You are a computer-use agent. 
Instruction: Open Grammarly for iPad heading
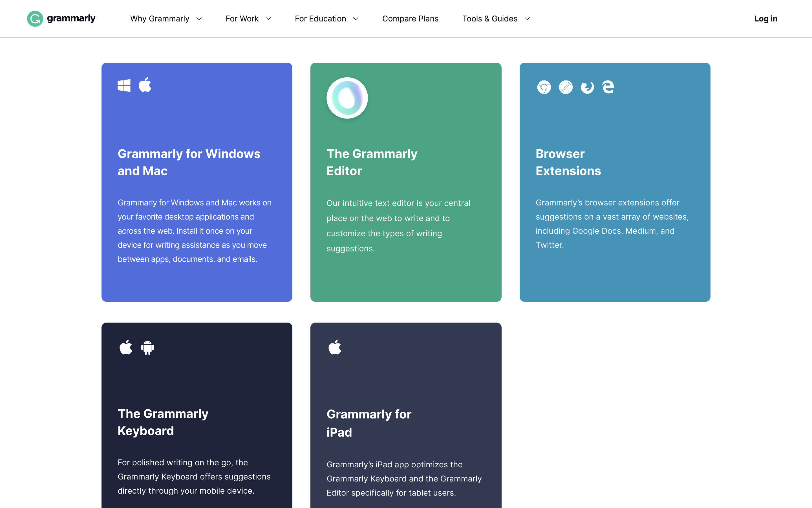click(x=369, y=423)
